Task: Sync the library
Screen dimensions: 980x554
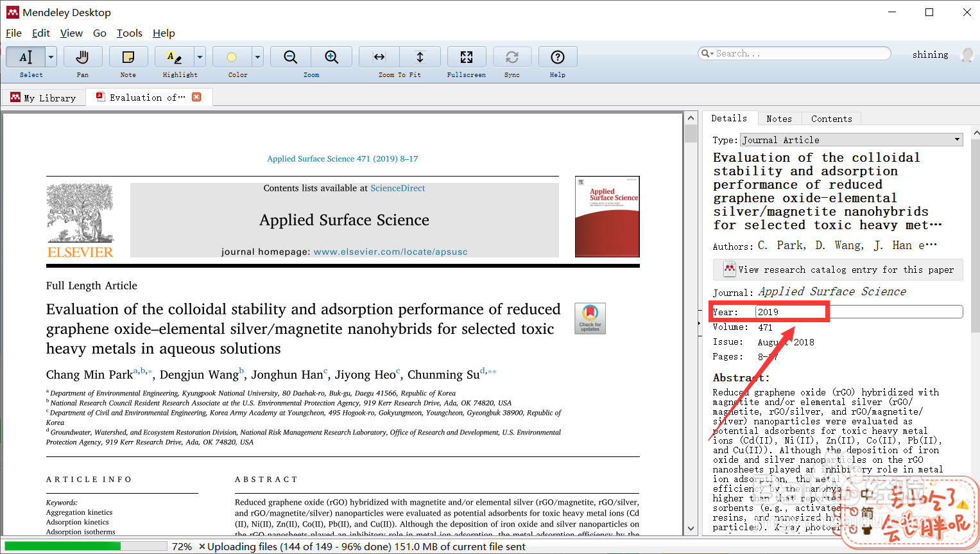Action: pyautogui.click(x=512, y=57)
